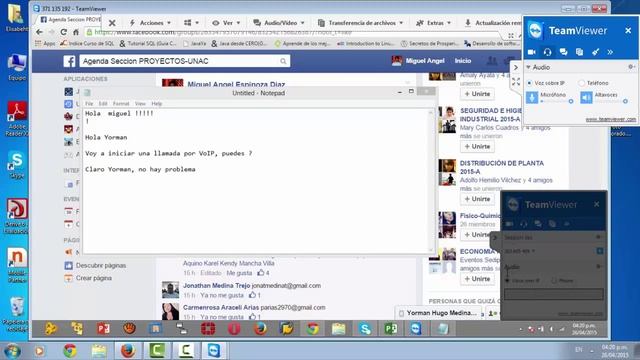Open Adobe Reader desktop shortcut
The height and width of the screenshot is (360, 640).
coord(17,119)
